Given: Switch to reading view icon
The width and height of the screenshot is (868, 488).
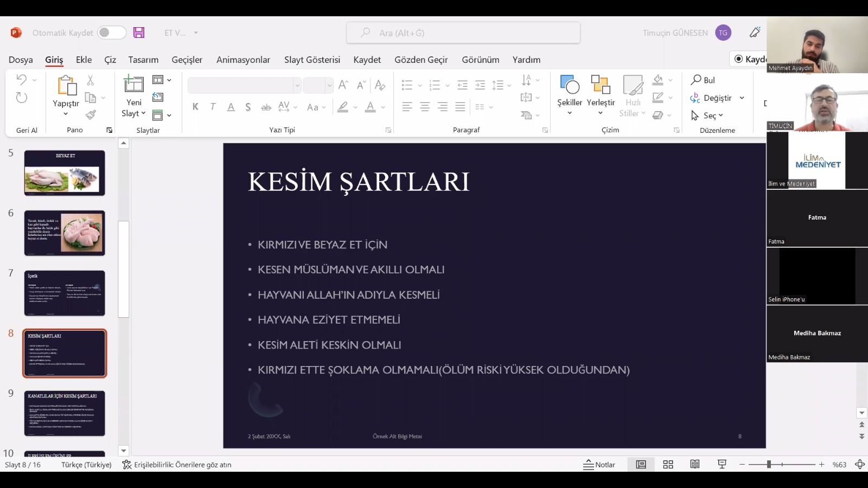Looking at the screenshot, I should click(x=694, y=464).
